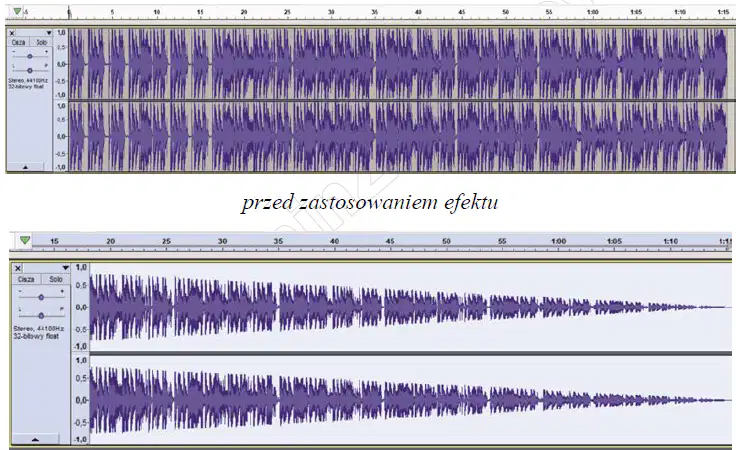Click the 1:10 mark on upper ruler
This screenshot has height=450, width=736.
point(680,12)
